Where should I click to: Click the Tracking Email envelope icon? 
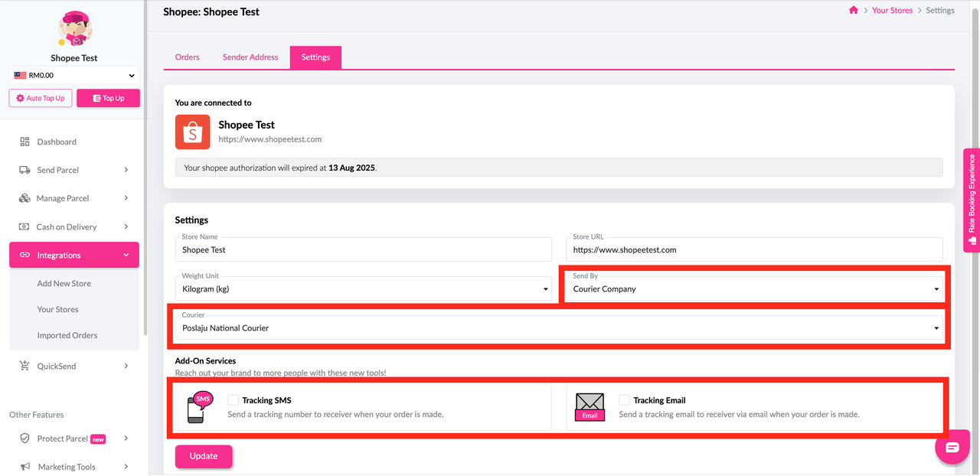tap(590, 407)
